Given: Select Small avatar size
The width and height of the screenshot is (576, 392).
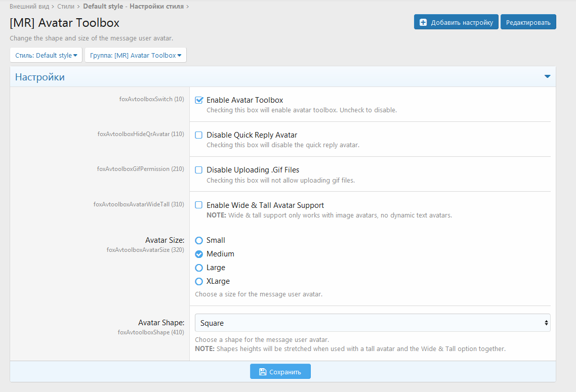Looking at the screenshot, I should click(199, 240).
